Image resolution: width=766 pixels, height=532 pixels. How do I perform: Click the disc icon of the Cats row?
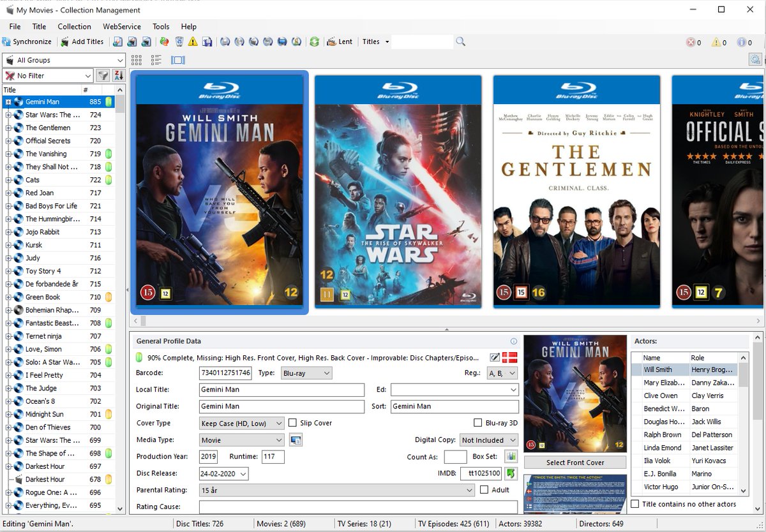(x=19, y=180)
